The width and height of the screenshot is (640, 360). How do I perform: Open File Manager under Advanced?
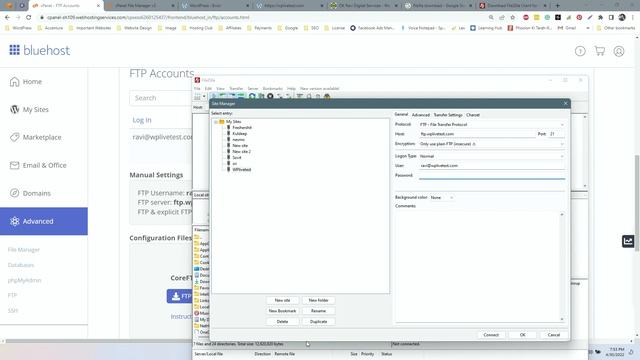click(24, 250)
